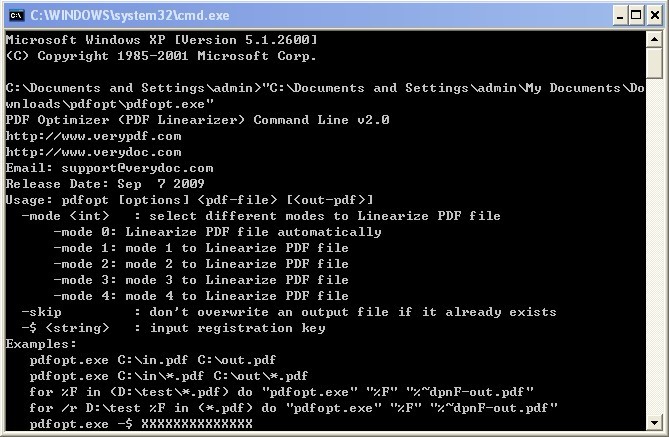
Task: Click the Release Date Sep 7 2009 line
Action: tap(105, 184)
